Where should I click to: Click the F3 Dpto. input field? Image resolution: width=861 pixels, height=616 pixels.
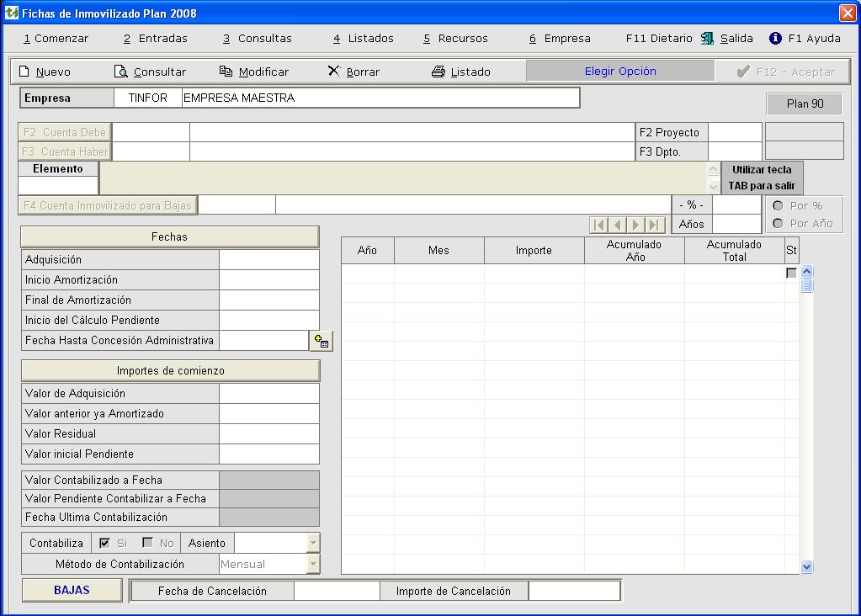tap(735, 151)
